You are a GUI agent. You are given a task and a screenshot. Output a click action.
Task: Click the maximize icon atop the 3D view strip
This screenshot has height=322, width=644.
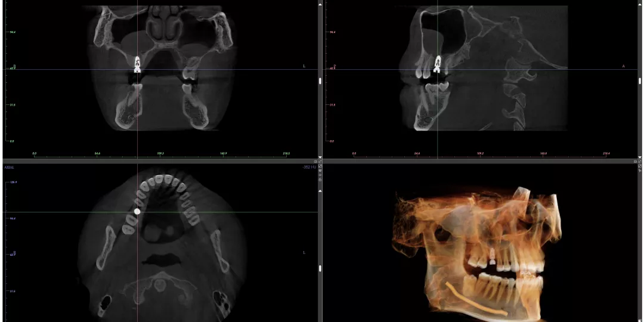tap(640, 162)
